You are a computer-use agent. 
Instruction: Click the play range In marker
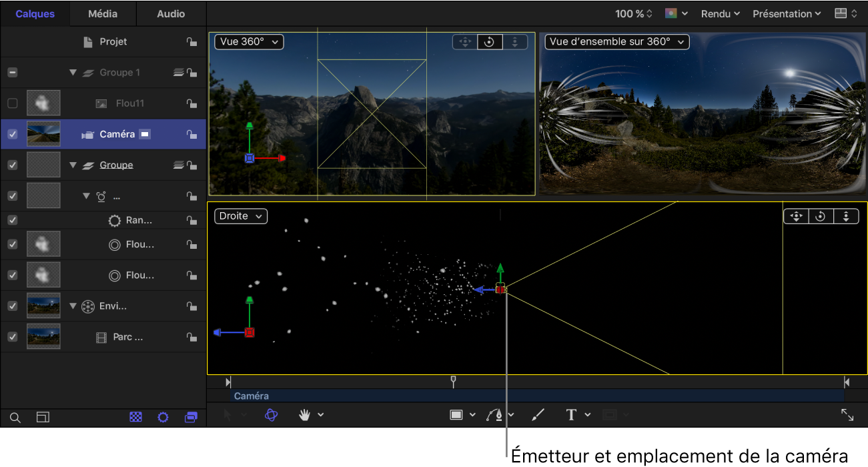(228, 382)
